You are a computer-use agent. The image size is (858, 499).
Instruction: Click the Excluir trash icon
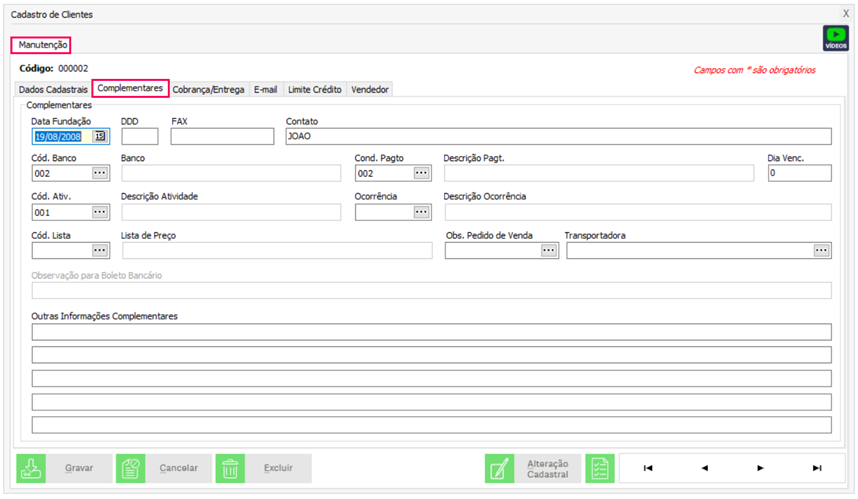coord(230,468)
